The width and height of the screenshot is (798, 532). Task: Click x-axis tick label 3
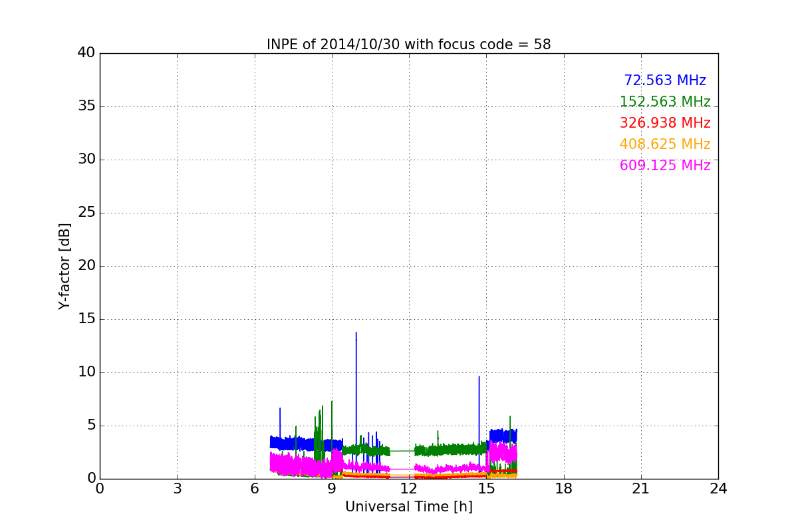coord(177,488)
